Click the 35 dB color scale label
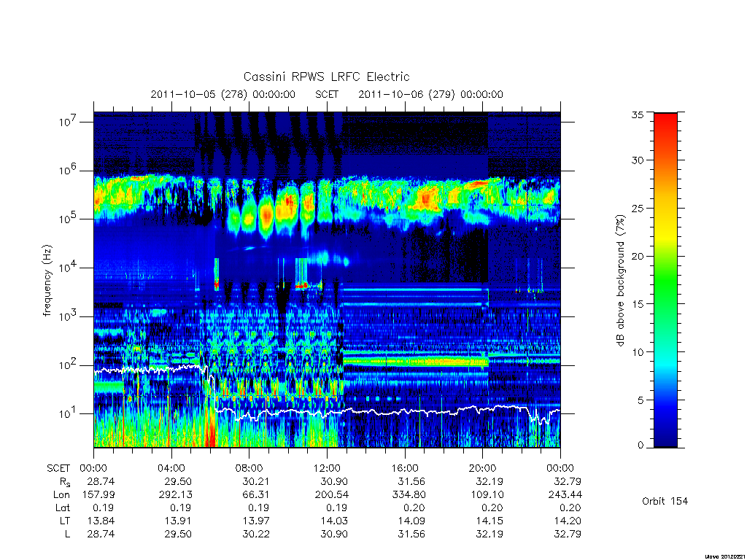This screenshot has width=747, height=560. pos(637,114)
